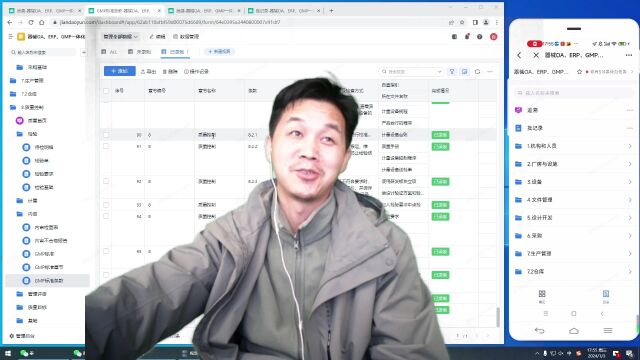640x360 pixels.
Task: Open the help question-mark icon in the top bar
Action: coord(480,37)
